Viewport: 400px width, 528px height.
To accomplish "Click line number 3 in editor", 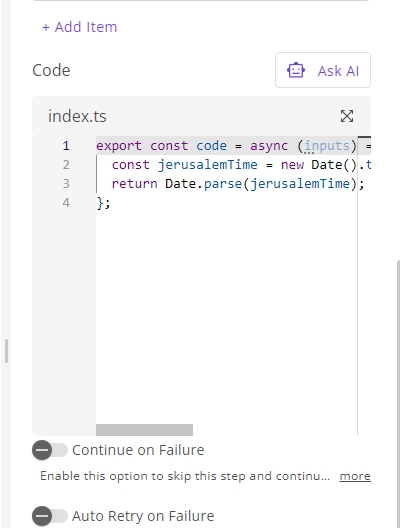I will pos(66,184).
